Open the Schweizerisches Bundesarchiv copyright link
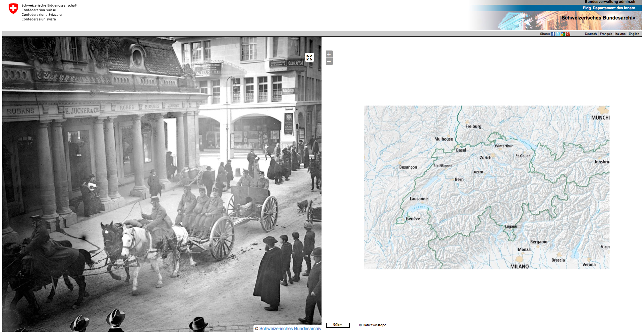Image resolution: width=644 pixels, height=333 pixels. pos(290,329)
